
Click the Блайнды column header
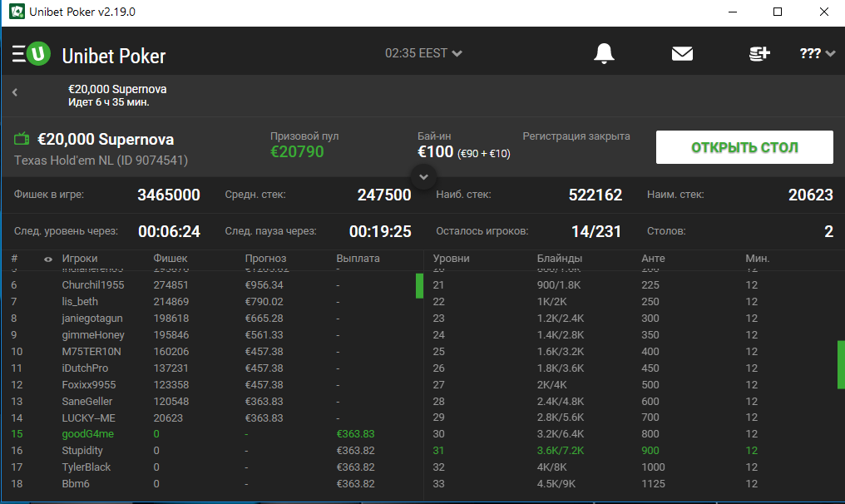point(560,259)
